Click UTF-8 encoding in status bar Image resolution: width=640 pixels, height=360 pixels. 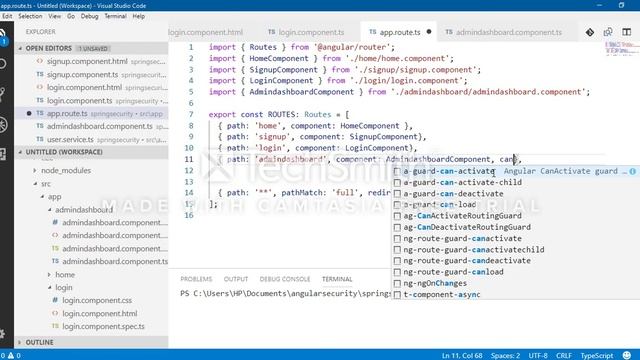coord(538,356)
